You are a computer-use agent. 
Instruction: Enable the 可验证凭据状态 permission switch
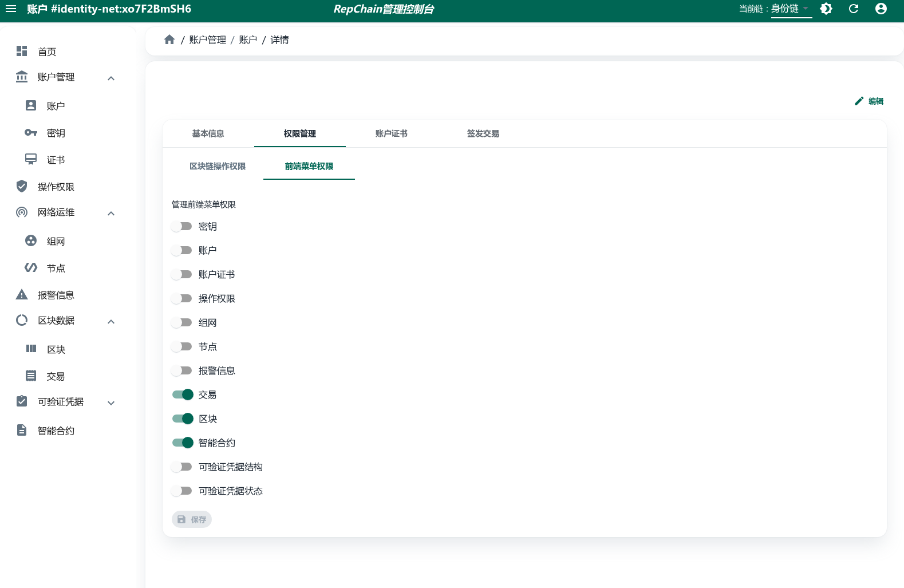[182, 491]
